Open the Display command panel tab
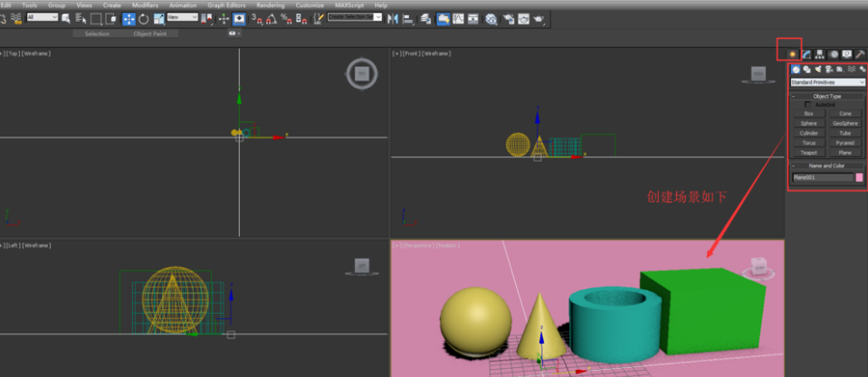The width and height of the screenshot is (868, 377). [847, 54]
